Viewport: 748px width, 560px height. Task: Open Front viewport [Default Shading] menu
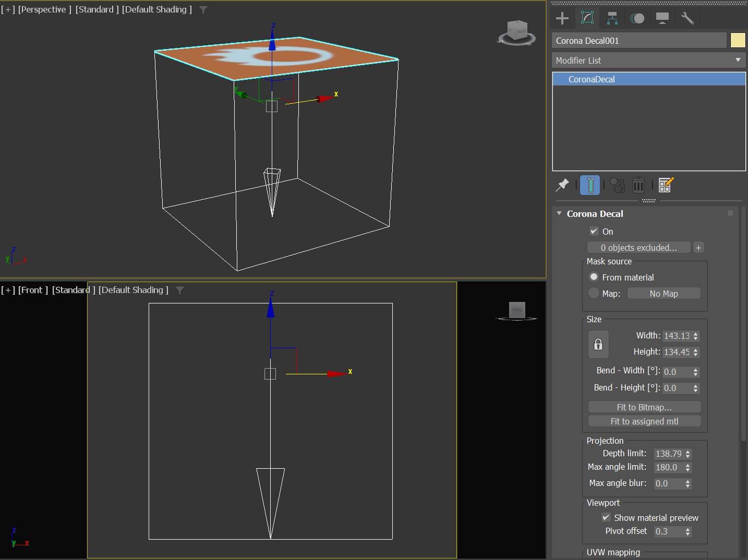133,290
